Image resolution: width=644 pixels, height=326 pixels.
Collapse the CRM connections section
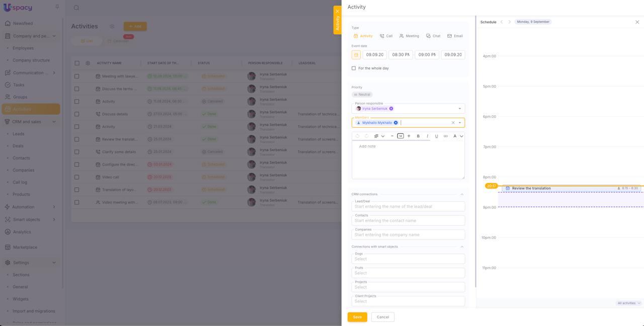point(462,194)
